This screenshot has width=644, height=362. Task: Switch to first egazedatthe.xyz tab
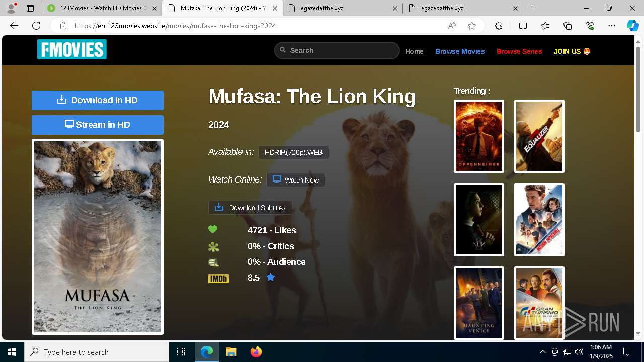[x=342, y=8]
